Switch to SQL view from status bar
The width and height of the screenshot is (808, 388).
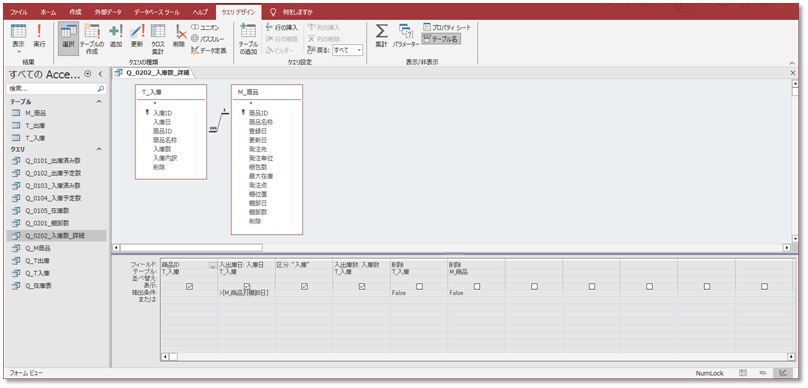[x=763, y=373]
